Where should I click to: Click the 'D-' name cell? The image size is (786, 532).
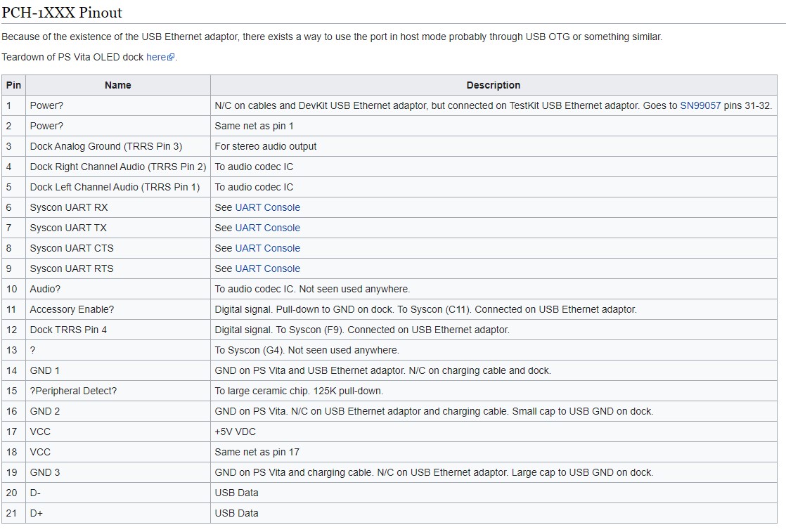[x=118, y=493]
